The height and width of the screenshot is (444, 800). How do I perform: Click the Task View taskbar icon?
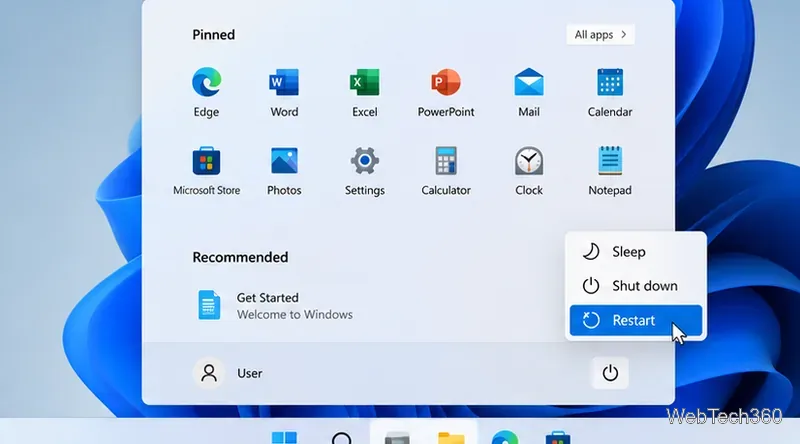coord(397,437)
